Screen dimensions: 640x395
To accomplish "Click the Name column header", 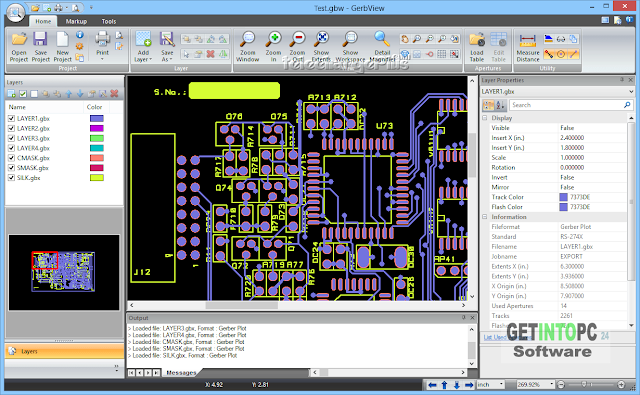I will click(44, 107).
